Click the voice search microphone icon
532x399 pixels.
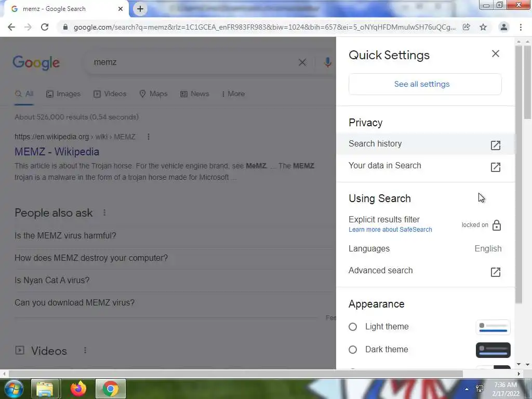coord(327,62)
